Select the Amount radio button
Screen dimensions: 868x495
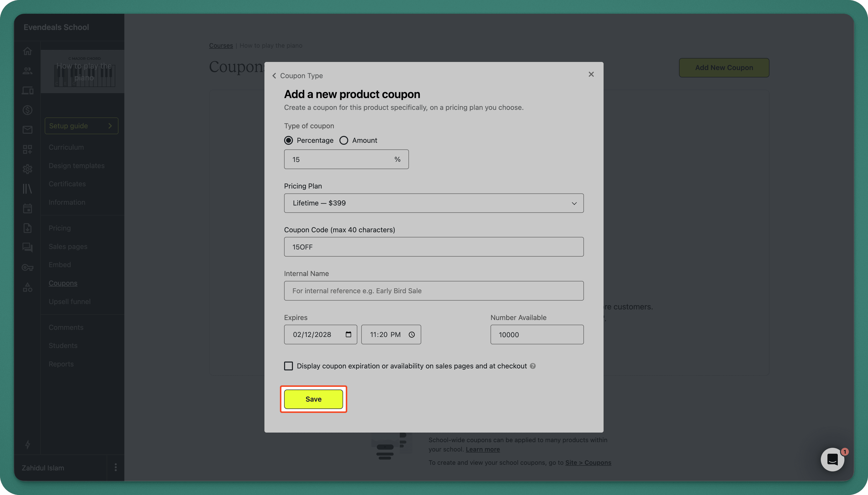pyautogui.click(x=344, y=140)
